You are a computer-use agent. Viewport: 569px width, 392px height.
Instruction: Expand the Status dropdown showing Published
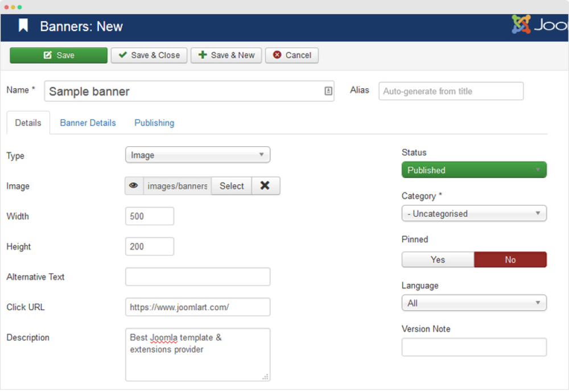click(473, 170)
